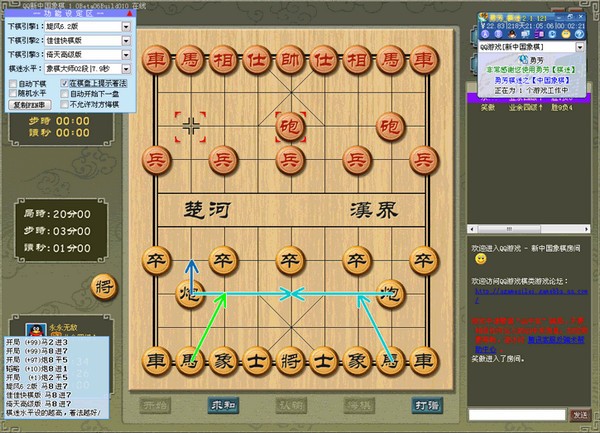The width and height of the screenshot is (600, 433).
Task: Click the 求和 draw offer button
Action: click(x=223, y=405)
